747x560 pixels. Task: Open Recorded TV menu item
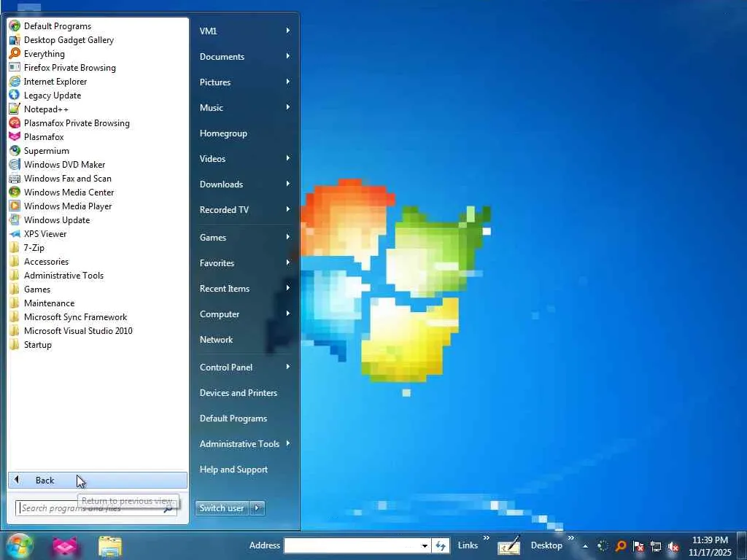tap(244, 209)
